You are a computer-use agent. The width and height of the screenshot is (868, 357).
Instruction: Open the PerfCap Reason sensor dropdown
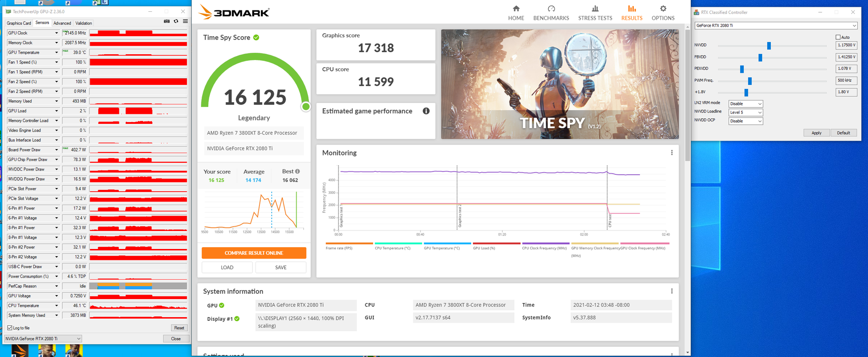pyautogui.click(x=57, y=286)
